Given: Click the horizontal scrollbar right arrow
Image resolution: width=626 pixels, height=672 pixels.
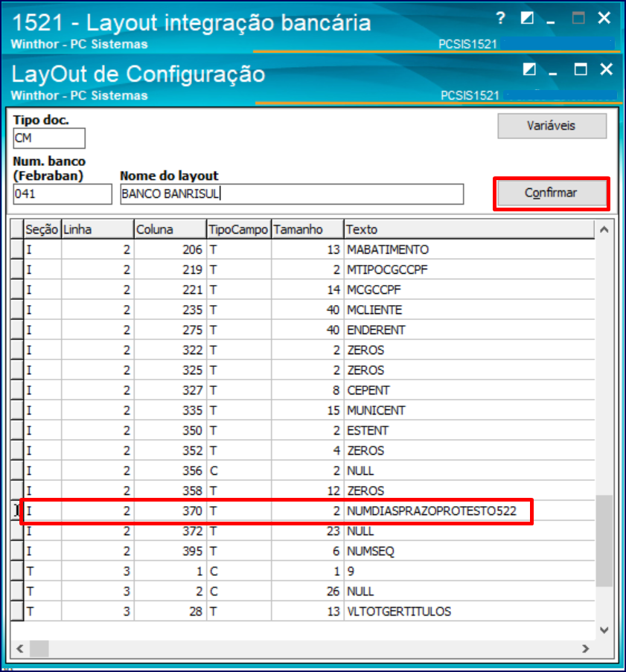Looking at the screenshot, I should click(x=586, y=649).
